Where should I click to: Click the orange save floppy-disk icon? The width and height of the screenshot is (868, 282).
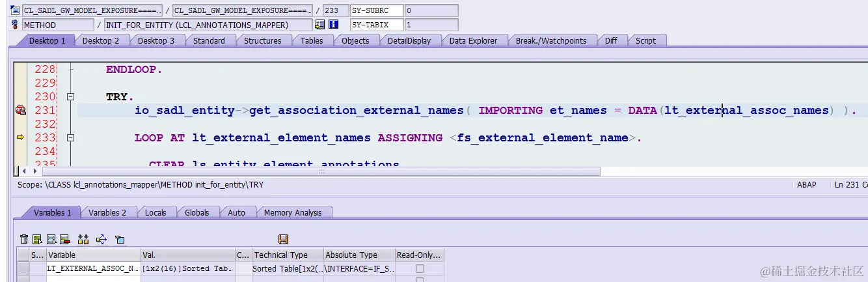click(283, 240)
